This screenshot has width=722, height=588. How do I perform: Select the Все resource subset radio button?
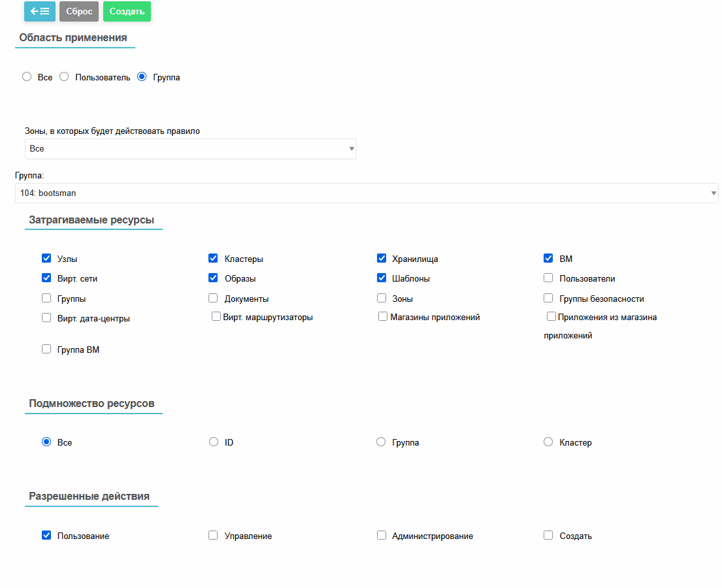(46, 442)
